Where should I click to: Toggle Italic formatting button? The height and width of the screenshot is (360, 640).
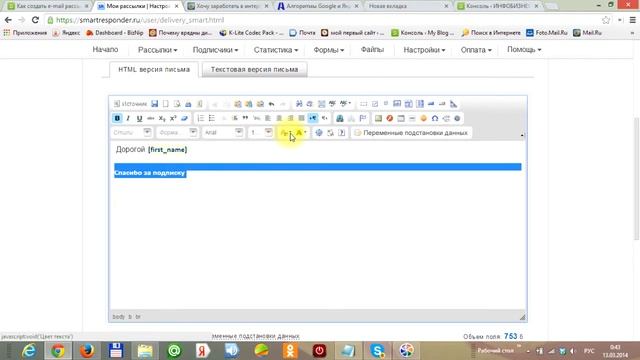pos(128,118)
